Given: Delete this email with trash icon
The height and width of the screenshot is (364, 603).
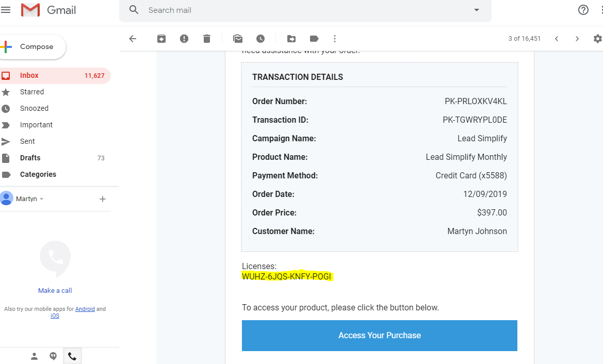Looking at the screenshot, I should point(207,39).
